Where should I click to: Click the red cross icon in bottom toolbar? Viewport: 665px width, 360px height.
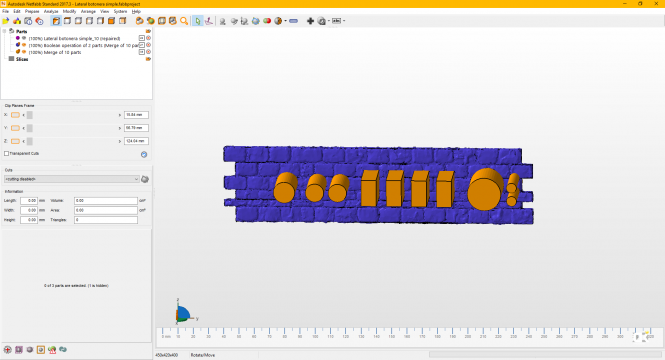click(8, 350)
